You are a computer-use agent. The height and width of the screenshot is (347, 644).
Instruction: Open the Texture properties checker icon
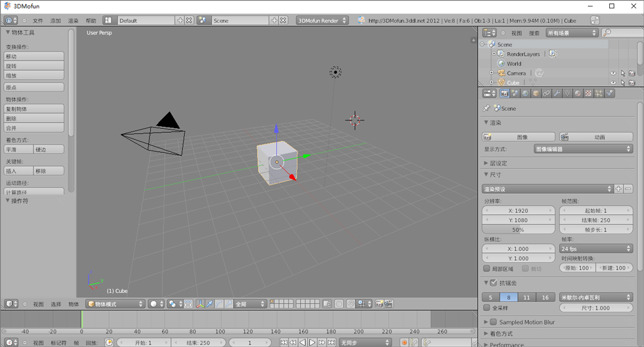pos(589,93)
